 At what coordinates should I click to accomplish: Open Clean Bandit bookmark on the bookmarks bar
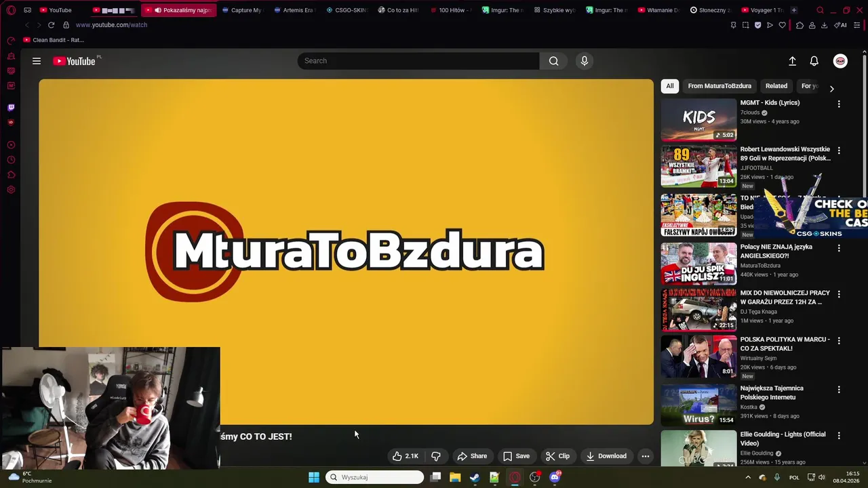click(x=54, y=40)
